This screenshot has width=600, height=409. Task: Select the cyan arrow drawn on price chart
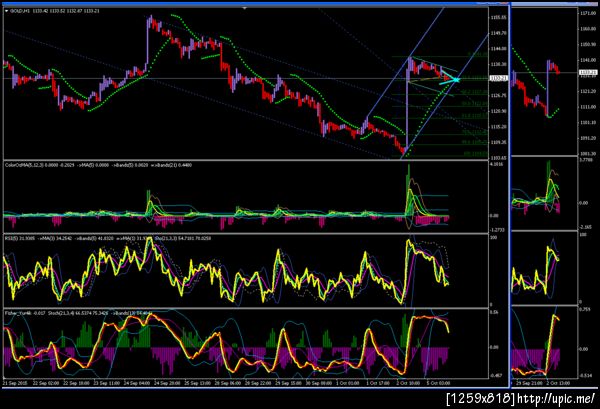click(x=449, y=78)
